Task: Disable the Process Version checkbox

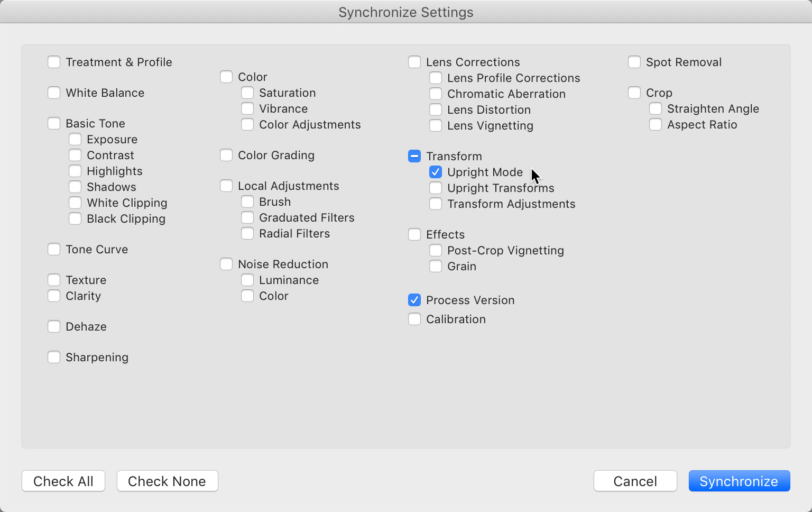Action: [x=414, y=300]
